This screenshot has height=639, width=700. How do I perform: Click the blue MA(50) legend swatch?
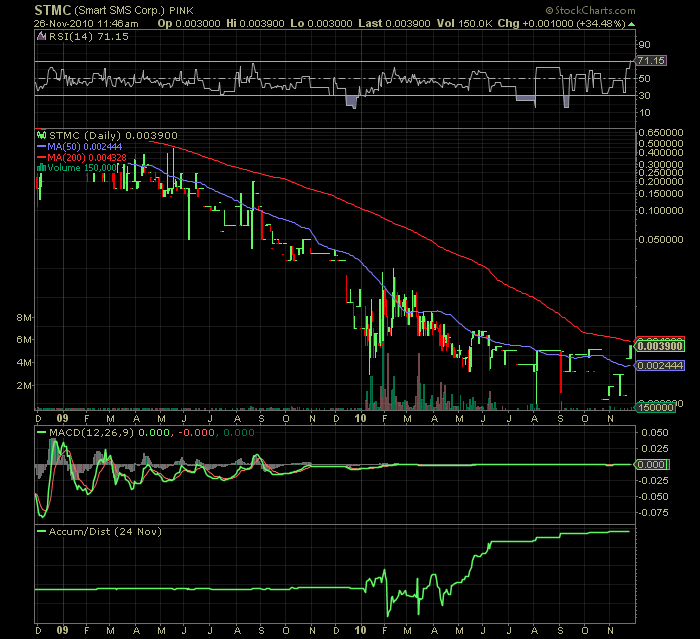pos(41,145)
